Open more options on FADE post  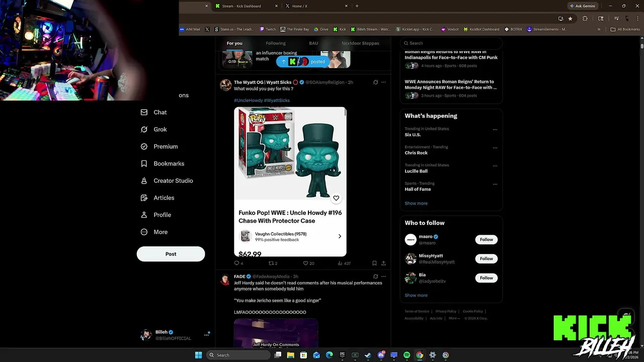click(383, 276)
